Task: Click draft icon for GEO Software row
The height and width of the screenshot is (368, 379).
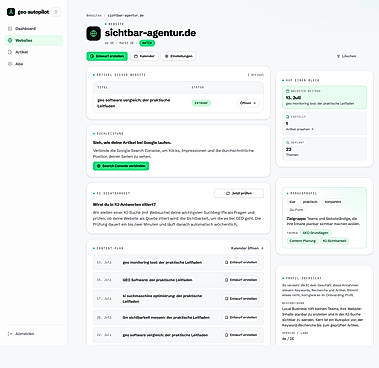Action: tap(227, 280)
